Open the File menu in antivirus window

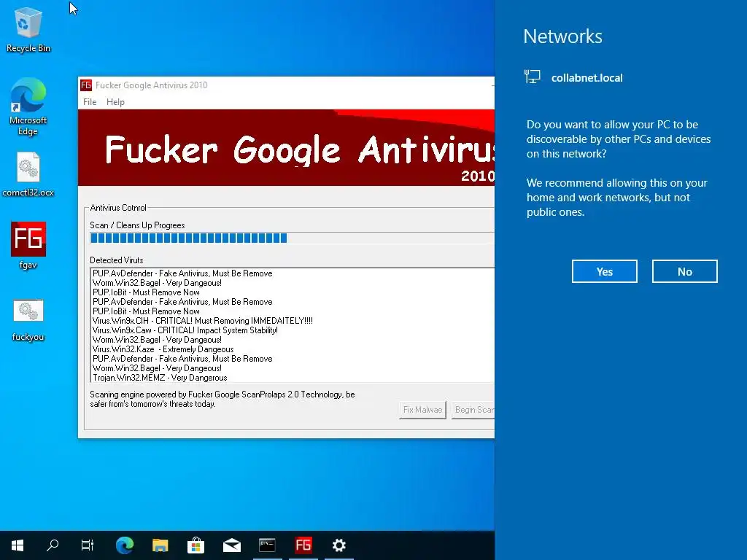click(x=90, y=102)
